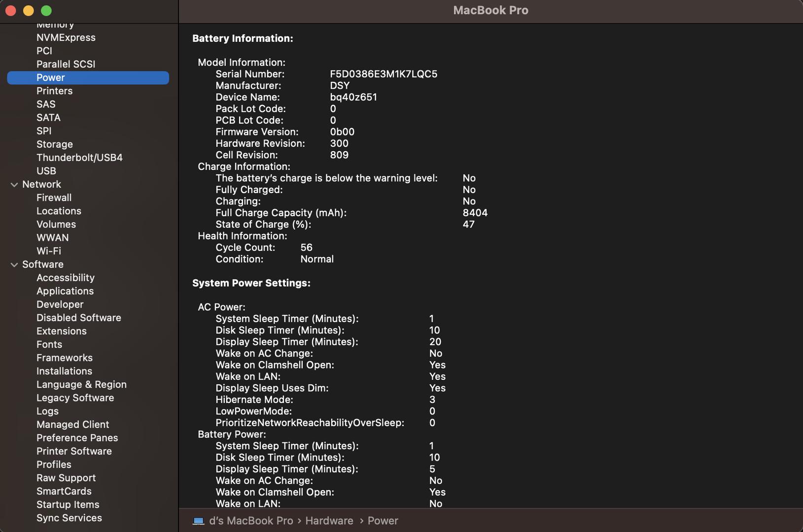Show Startup Items entry
This screenshot has height=532, width=803.
(68, 504)
